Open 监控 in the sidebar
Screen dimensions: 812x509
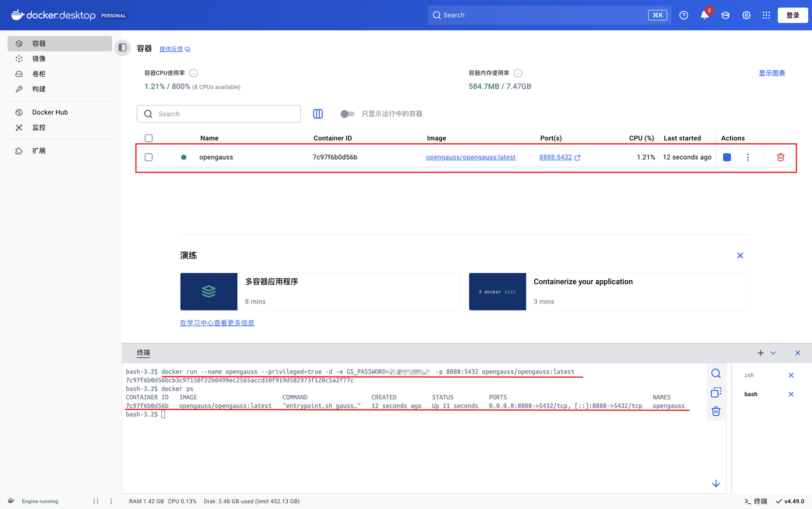[x=60, y=127]
